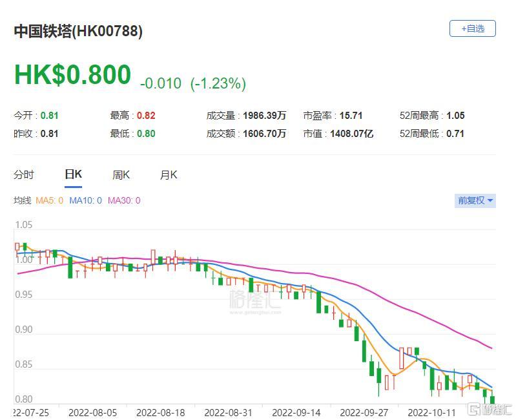Image resolution: width=516 pixels, height=420 pixels.
Task: Click 成交额 value 1606.70万
Action: (x=265, y=134)
